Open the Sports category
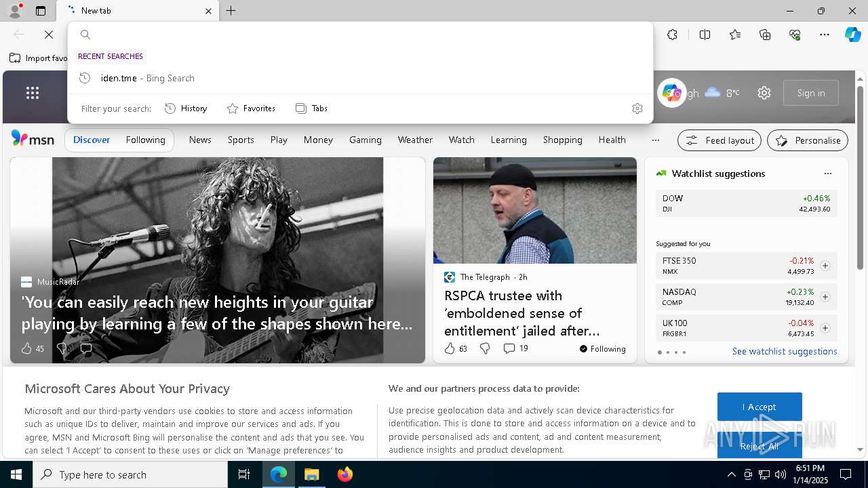The image size is (868, 488). tap(241, 140)
